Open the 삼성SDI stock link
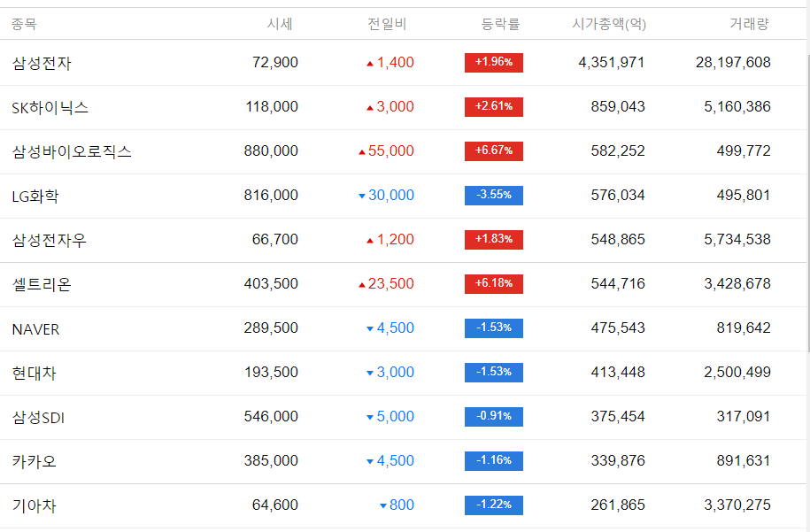The image size is (810, 532). click(x=38, y=417)
